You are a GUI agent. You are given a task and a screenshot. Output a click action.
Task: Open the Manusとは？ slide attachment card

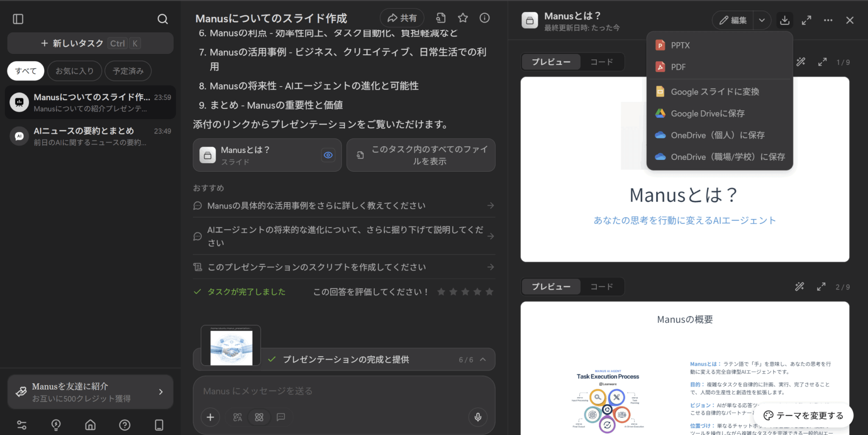267,155
